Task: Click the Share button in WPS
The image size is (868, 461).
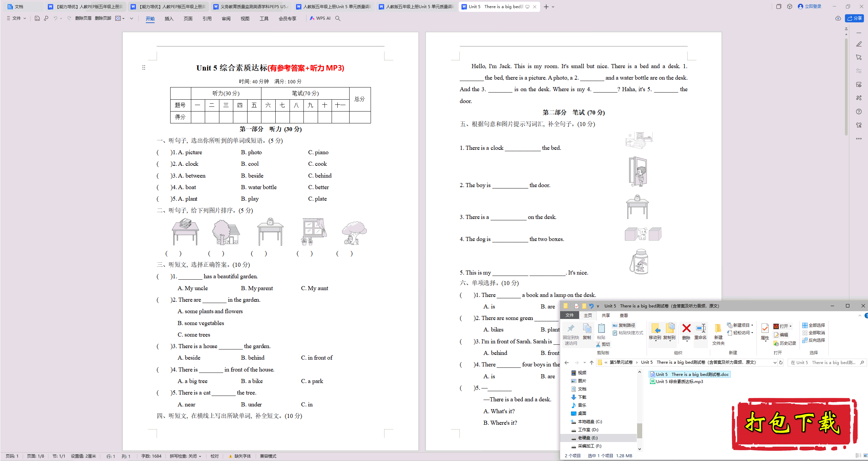Action: [854, 18]
